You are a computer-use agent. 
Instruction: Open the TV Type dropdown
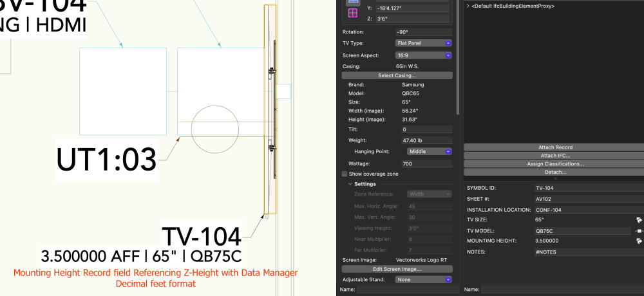pyautogui.click(x=423, y=42)
